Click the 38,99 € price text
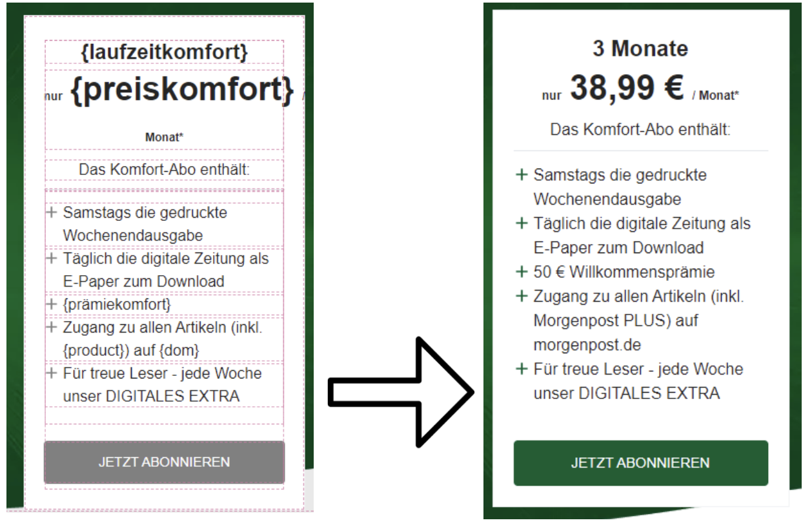The height and width of the screenshot is (527, 812). pyautogui.click(x=628, y=88)
